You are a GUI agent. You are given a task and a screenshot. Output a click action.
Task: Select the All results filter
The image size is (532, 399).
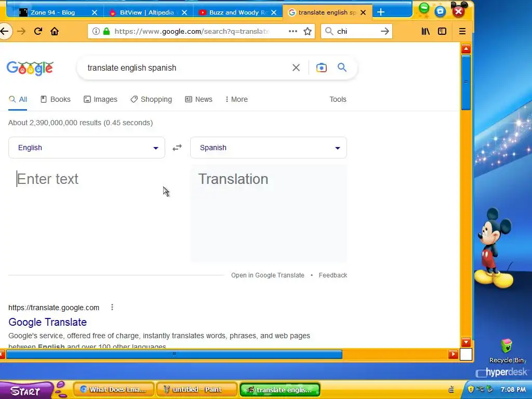tap(18, 99)
